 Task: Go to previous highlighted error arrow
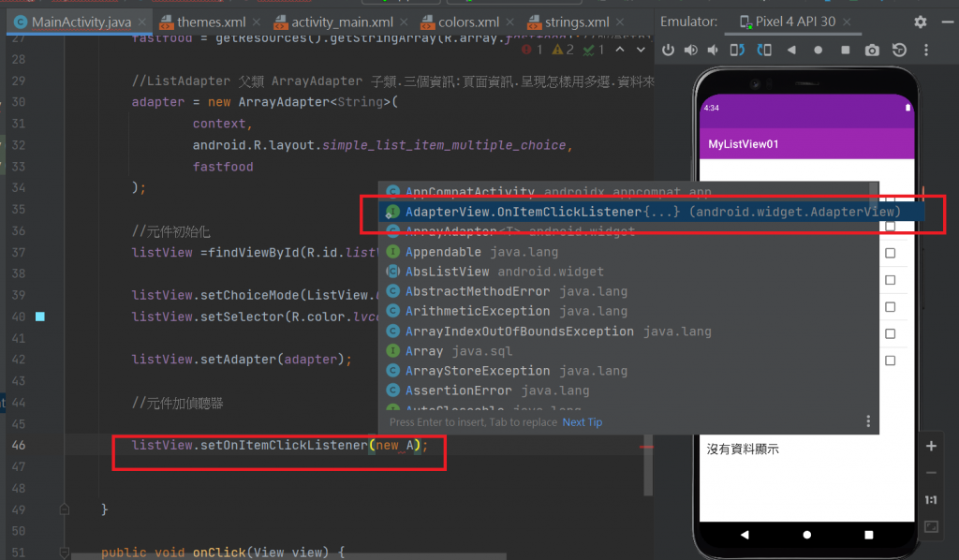pos(620,50)
